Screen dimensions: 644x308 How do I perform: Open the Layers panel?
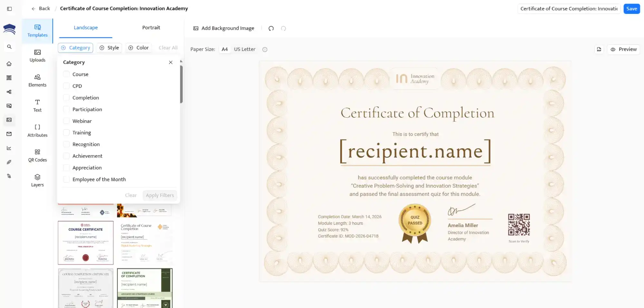[37, 180]
